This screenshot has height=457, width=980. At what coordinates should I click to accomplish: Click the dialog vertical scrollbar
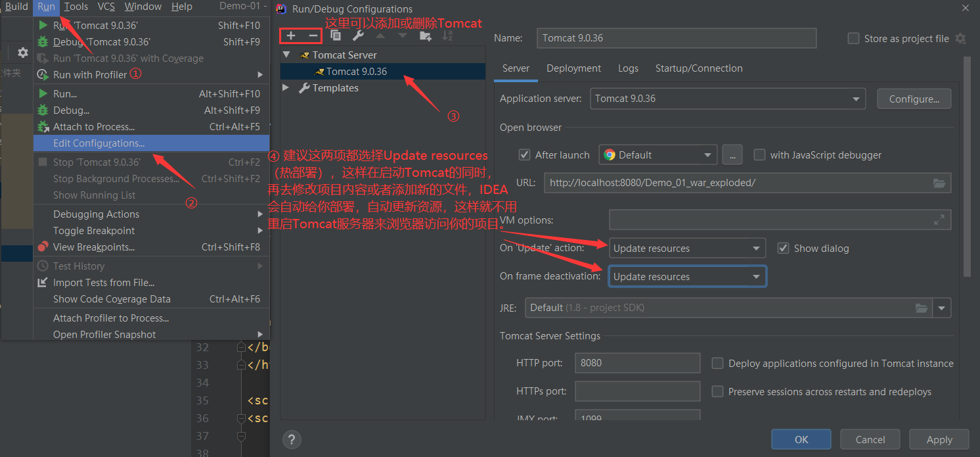(967, 166)
